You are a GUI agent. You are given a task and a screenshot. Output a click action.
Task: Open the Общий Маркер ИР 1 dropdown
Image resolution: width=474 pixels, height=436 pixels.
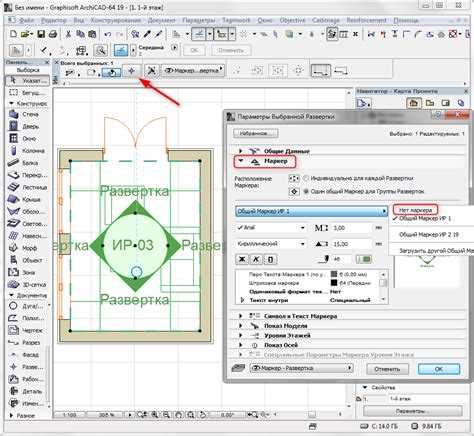(x=311, y=211)
